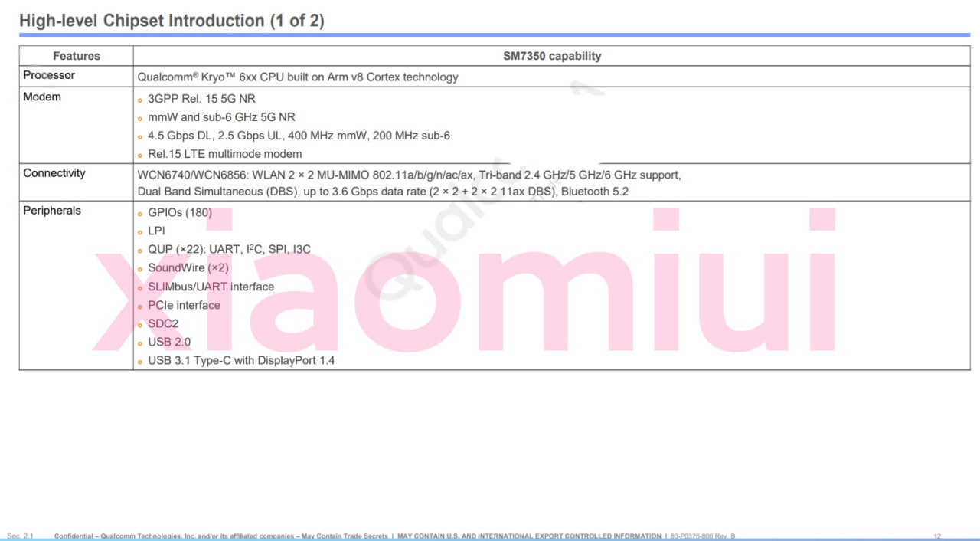
Task: Click "QUP (×22): UART, I²C, SPI, I3C"
Action: 229,249
